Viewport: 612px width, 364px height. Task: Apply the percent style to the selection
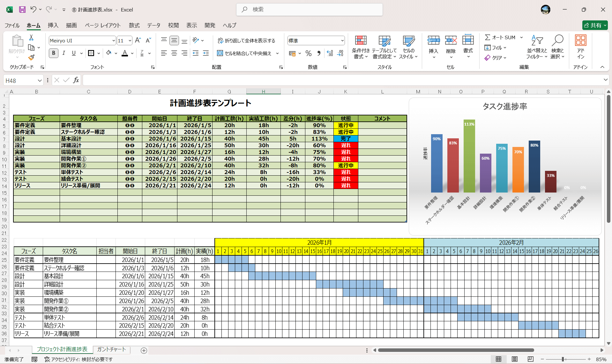[308, 54]
